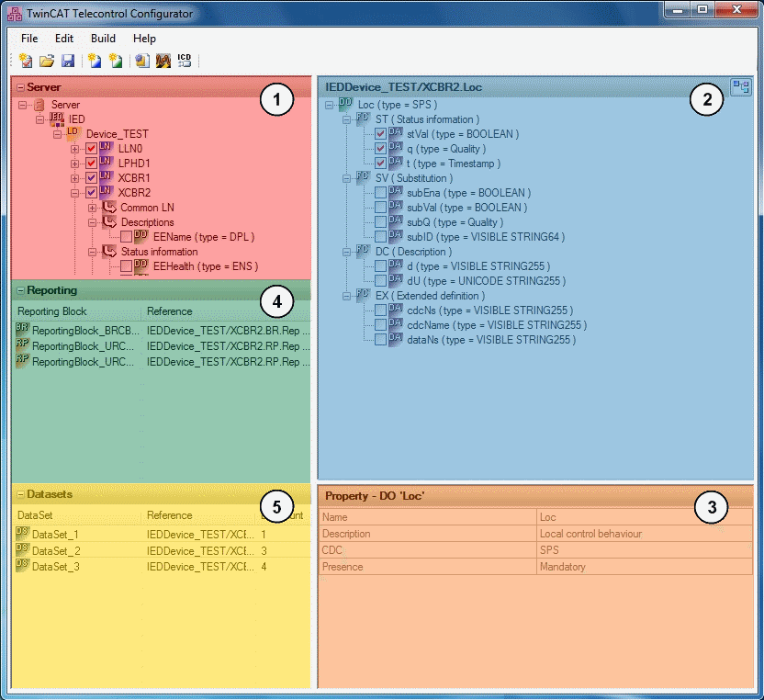The height and width of the screenshot is (700, 764).
Task: Collapse the EX Extended definition branch
Action: click(346, 296)
